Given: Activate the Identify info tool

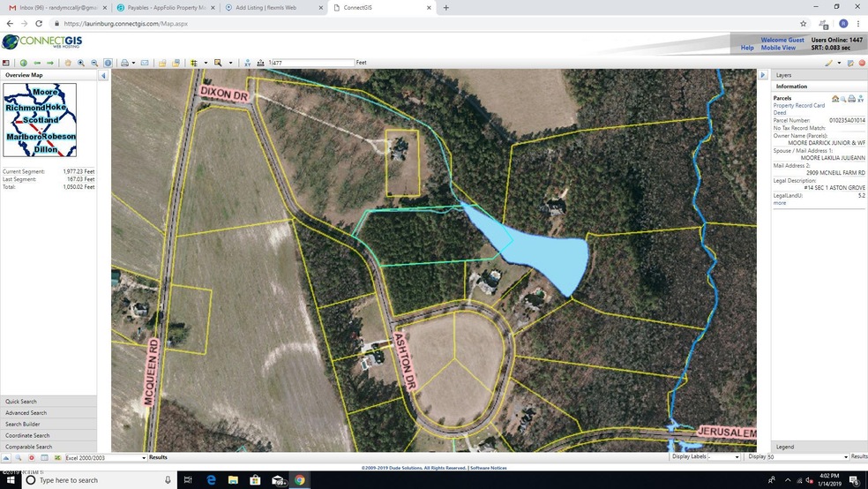Looking at the screenshot, I should coord(108,63).
